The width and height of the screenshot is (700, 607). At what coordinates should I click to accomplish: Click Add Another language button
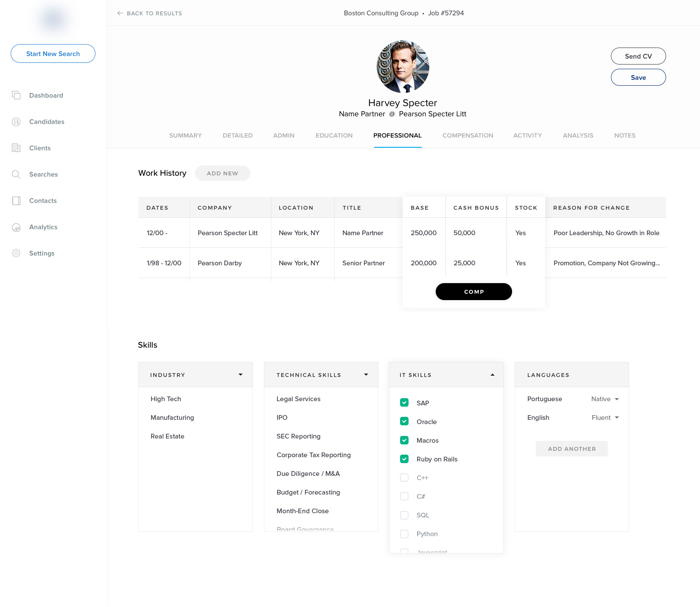click(572, 449)
